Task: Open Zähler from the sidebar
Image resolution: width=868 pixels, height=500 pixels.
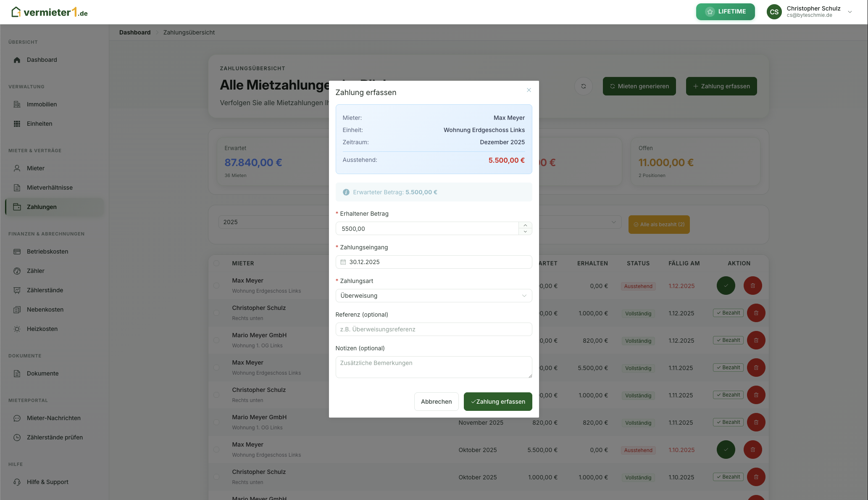Action: [x=35, y=271]
